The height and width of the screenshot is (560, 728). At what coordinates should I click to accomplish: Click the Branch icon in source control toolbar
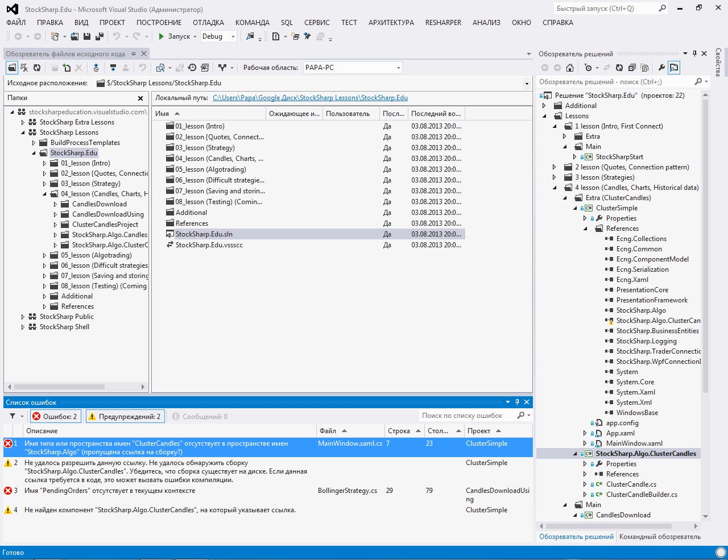222,68
